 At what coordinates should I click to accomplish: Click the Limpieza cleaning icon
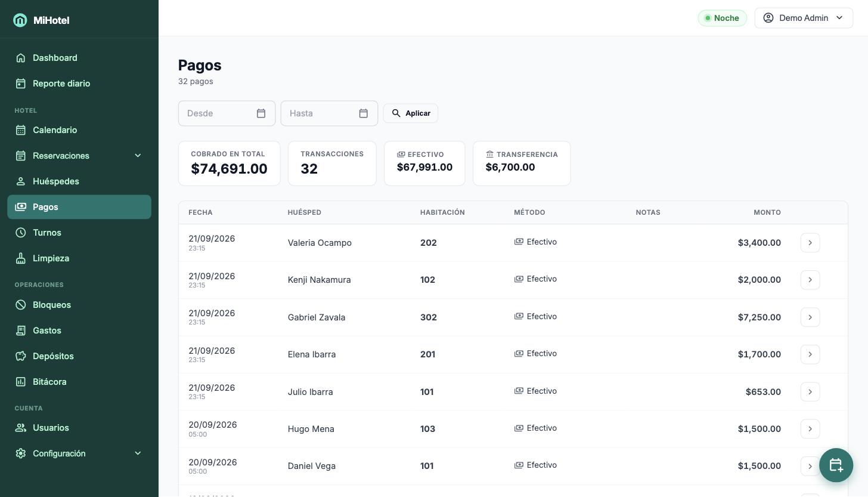pyautogui.click(x=21, y=258)
